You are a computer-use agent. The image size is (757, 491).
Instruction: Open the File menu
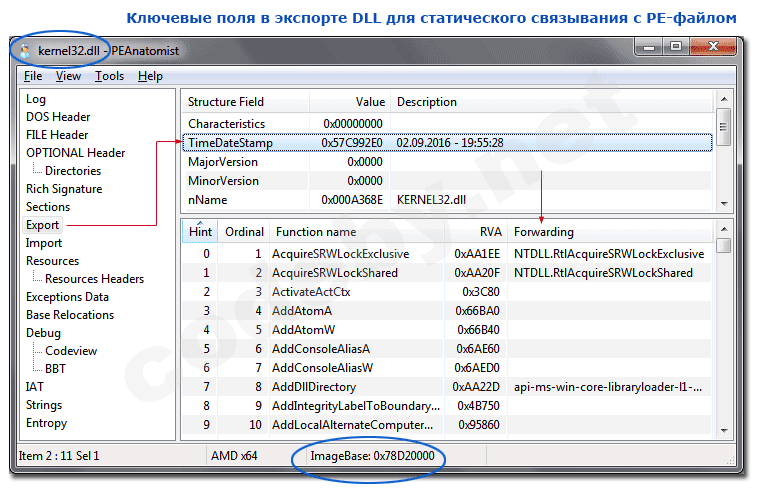click(33, 76)
